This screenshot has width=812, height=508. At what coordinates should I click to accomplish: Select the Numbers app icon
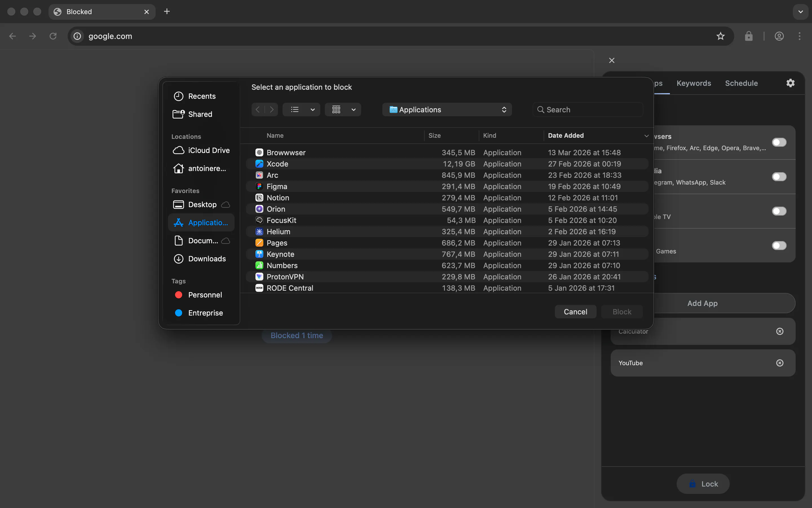click(259, 265)
